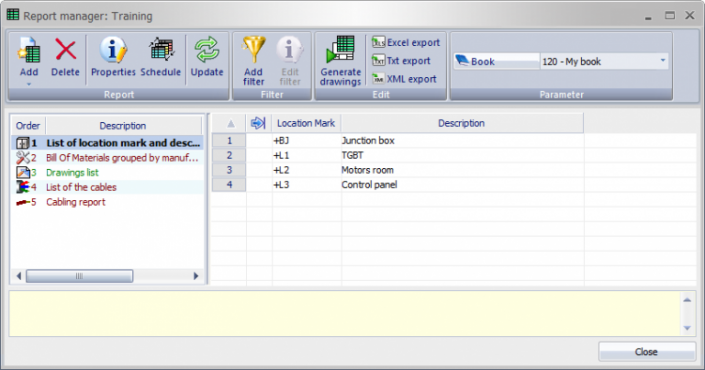The image size is (705, 370).
Task: Generate drawings from the report
Action: (x=340, y=61)
